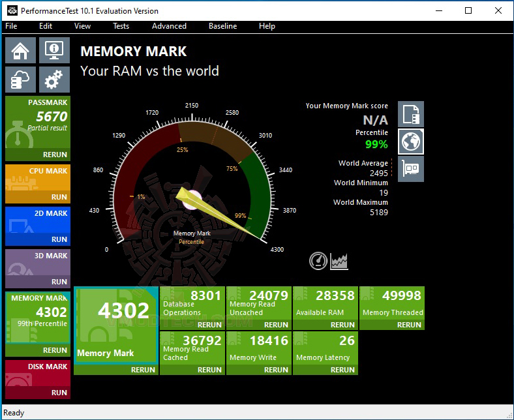Maximize the PerformanceTest window
Viewport: 514px width, 420px height.
pos(468,10)
